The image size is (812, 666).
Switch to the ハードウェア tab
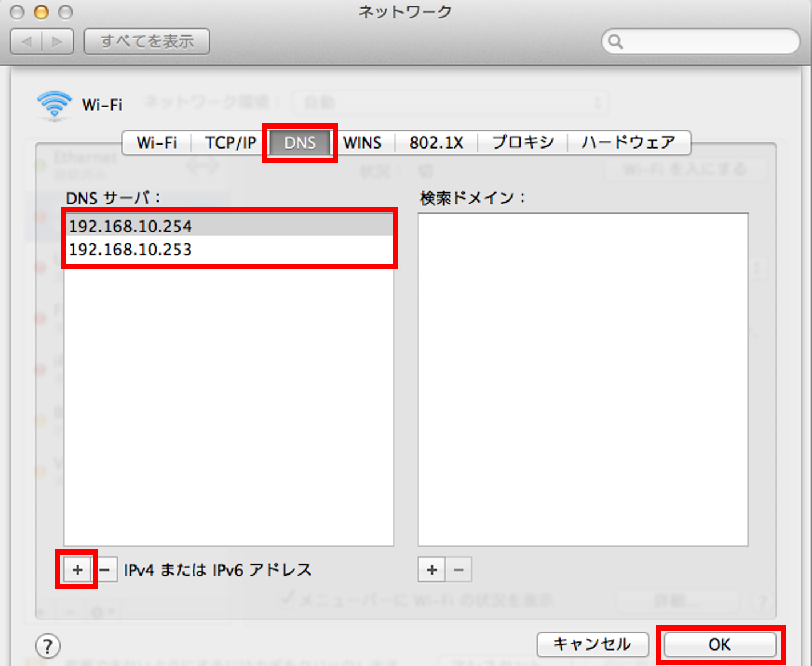pyautogui.click(x=629, y=142)
